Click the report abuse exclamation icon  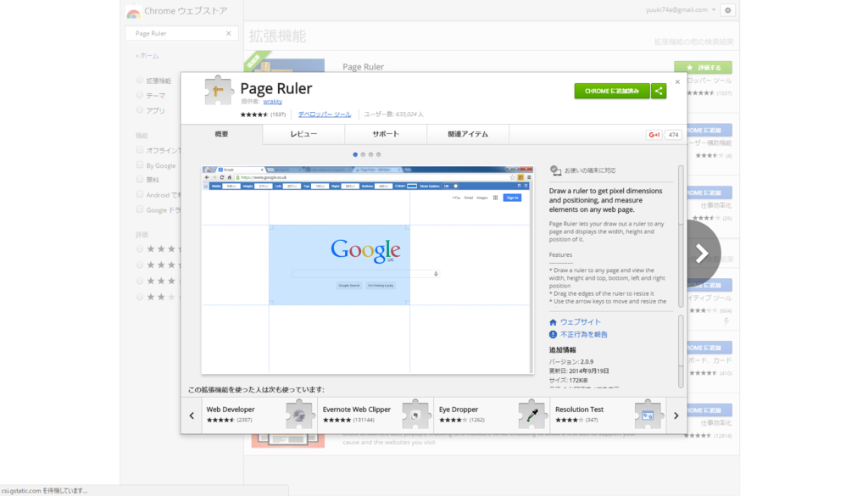(x=553, y=334)
